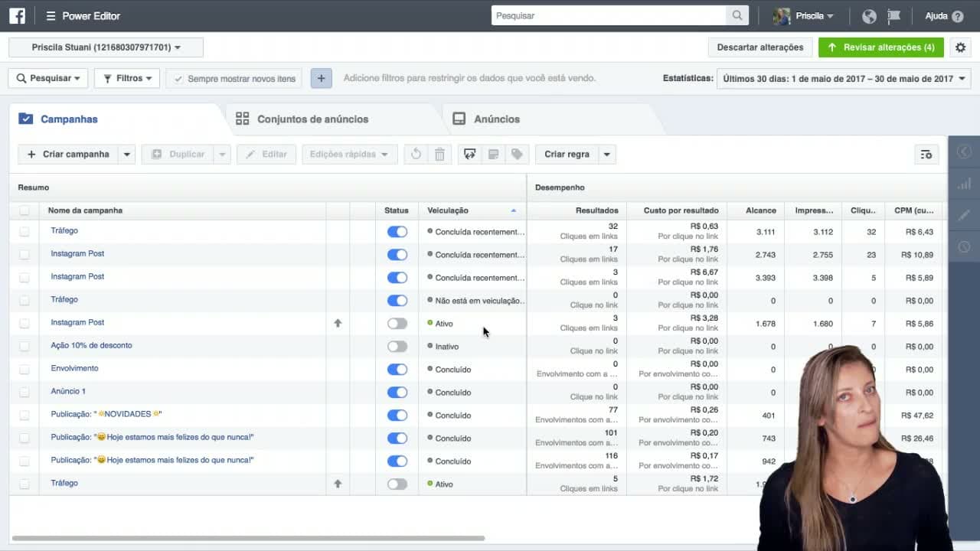Click the tag label icon
This screenshot has height=551, width=980.
point(518,155)
